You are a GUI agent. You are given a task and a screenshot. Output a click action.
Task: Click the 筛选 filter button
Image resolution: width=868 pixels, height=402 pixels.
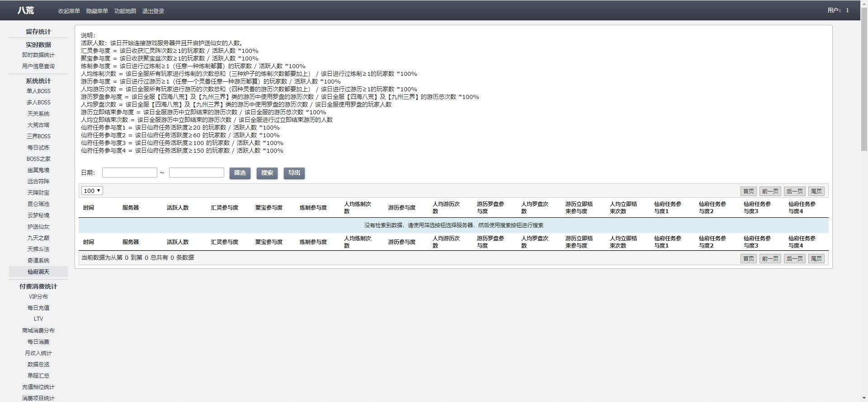click(x=240, y=173)
